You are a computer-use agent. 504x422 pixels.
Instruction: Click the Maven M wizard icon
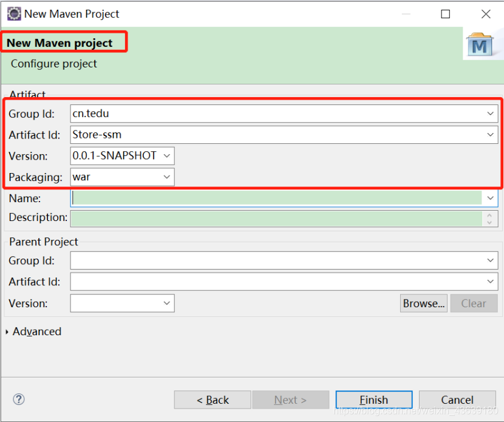tap(480, 44)
